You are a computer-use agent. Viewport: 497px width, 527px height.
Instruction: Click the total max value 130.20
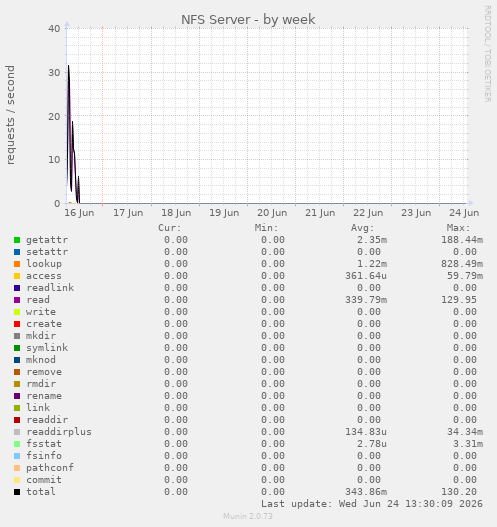pos(459,492)
